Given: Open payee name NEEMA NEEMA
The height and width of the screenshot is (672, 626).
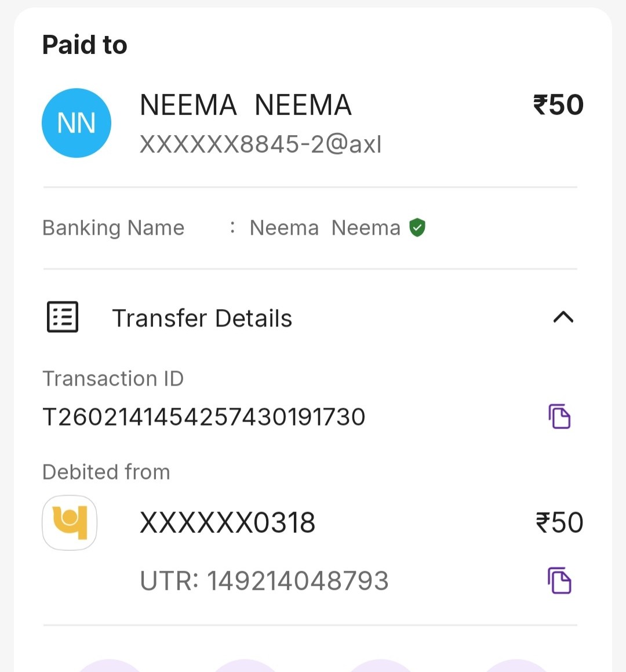Looking at the screenshot, I should (x=246, y=106).
